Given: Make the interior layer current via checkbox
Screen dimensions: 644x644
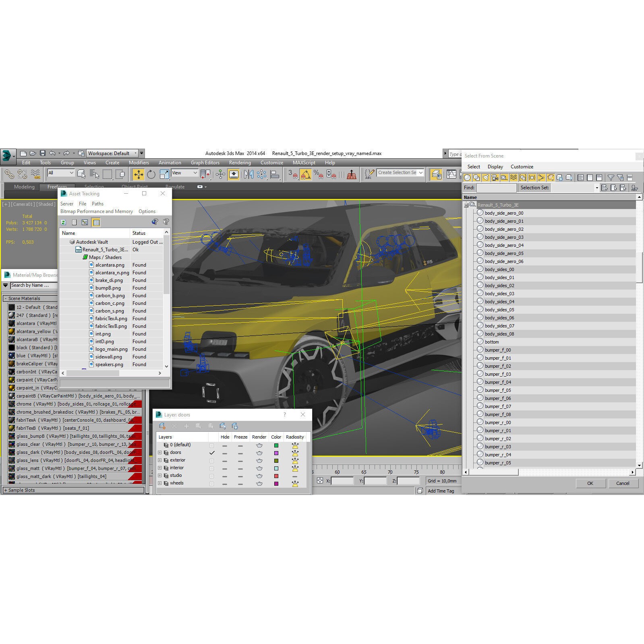Looking at the screenshot, I should pos(212,468).
